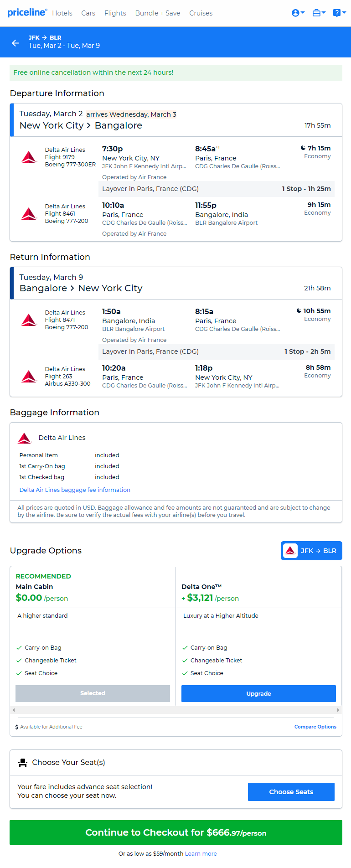Click the Priceline logo
351x868 pixels.
coord(27,12)
